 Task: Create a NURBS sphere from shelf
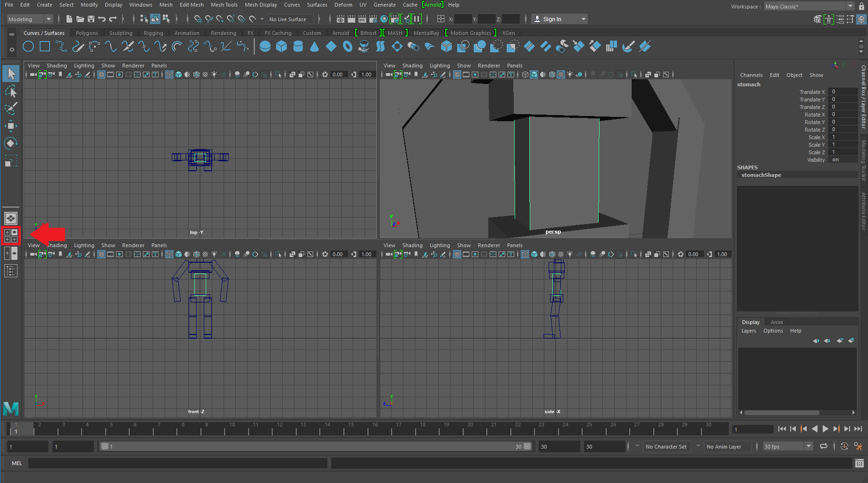pos(265,47)
